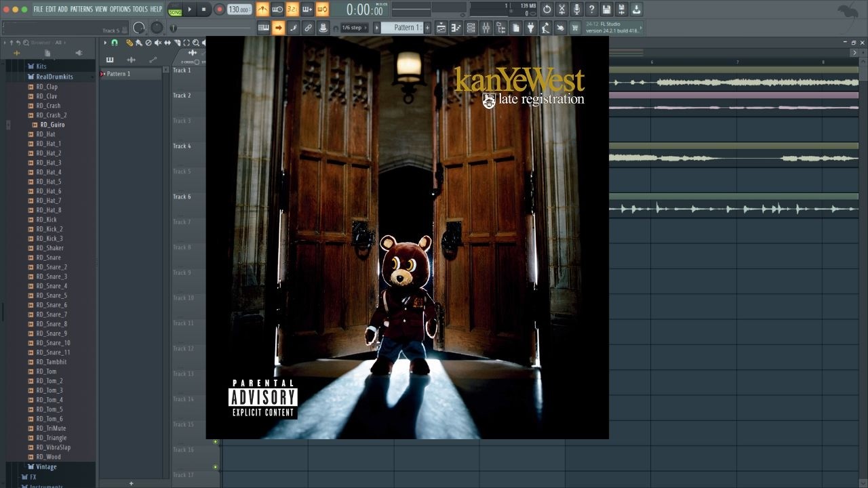Open the playlist options arrow menu
The height and width of the screenshot is (488, 868).
(x=105, y=43)
